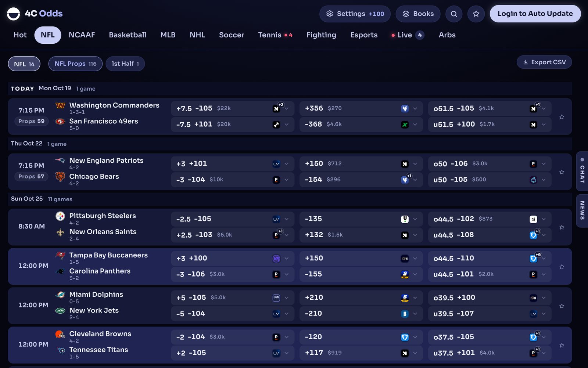
Task: Open the NEWS side panel tab
Action: pyautogui.click(x=582, y=210)
